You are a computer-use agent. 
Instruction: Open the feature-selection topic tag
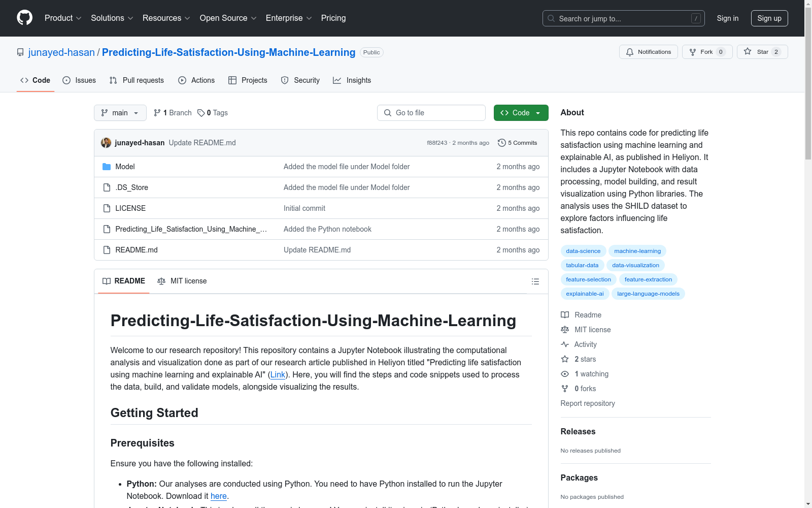589,279
